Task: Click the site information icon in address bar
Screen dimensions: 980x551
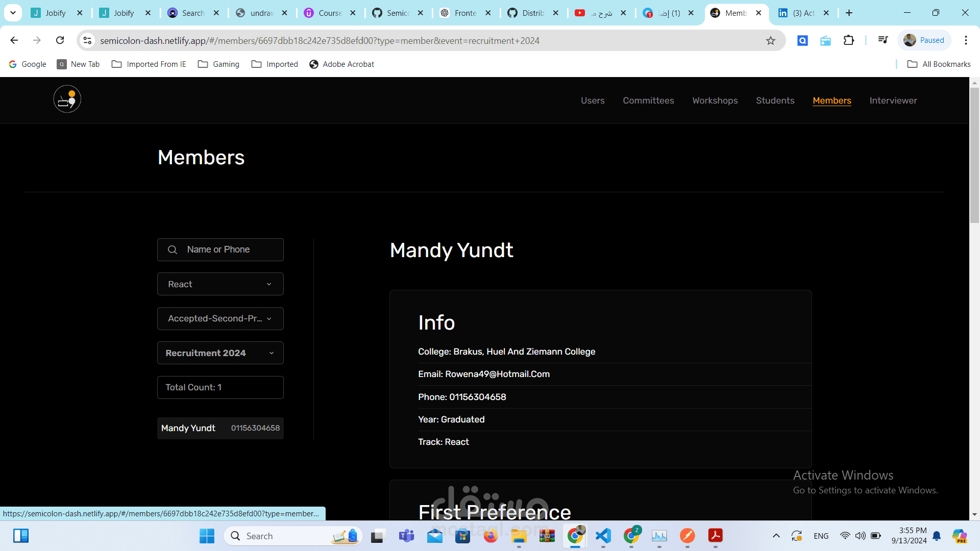Action: [x=87, y=40]
